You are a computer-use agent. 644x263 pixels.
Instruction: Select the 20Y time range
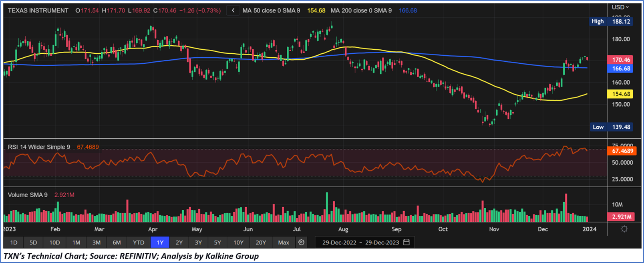coord(261,242)
